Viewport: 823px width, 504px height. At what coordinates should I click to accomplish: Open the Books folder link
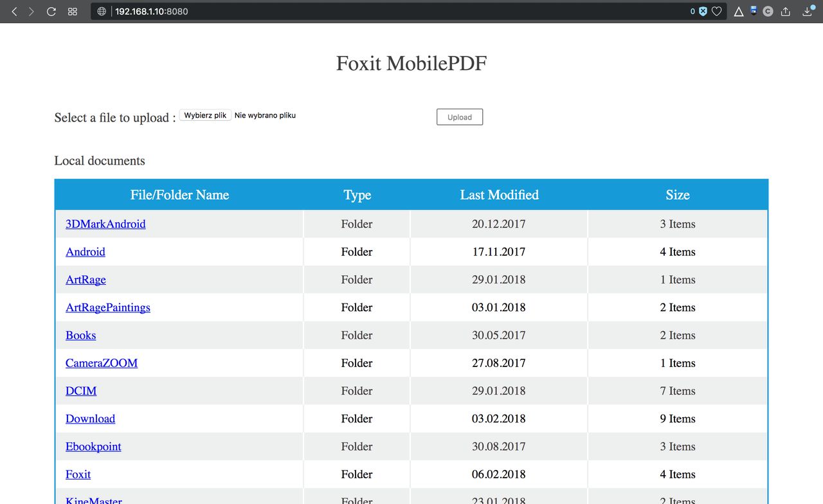point(80,335)
